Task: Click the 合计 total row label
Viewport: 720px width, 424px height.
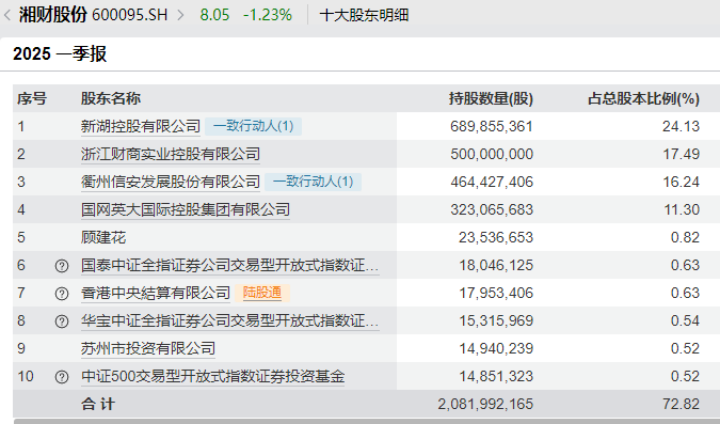Action: point(98,404)
